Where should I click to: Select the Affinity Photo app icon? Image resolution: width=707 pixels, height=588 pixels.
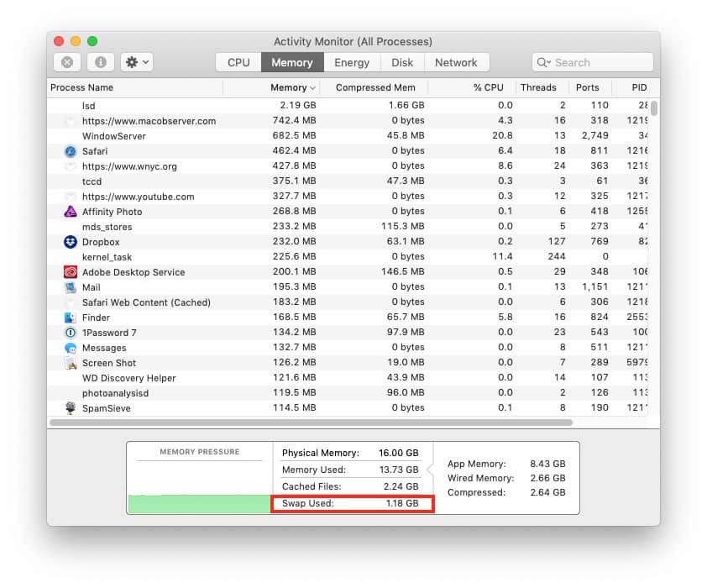71,212
